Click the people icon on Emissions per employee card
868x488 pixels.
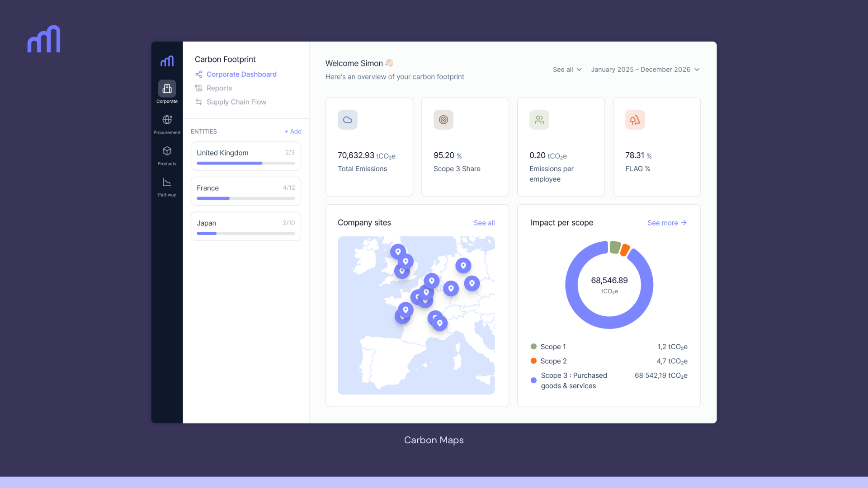(539, 119)
